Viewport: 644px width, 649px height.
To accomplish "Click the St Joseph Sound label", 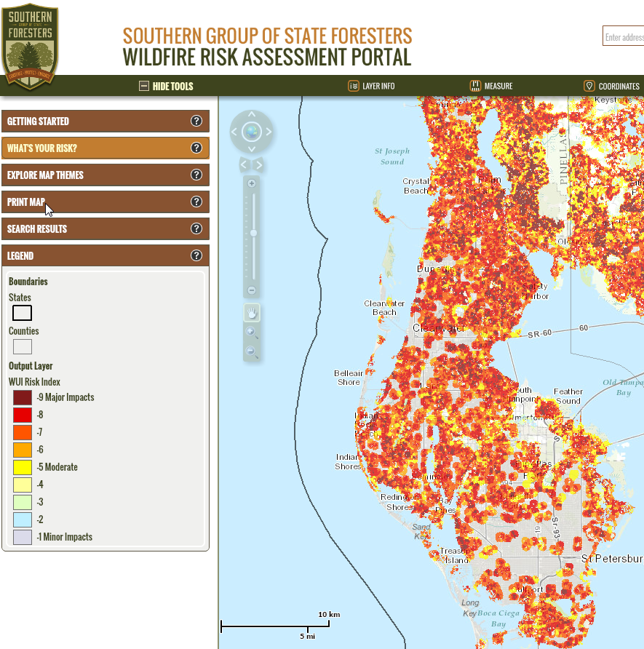I will click(392, 156).
